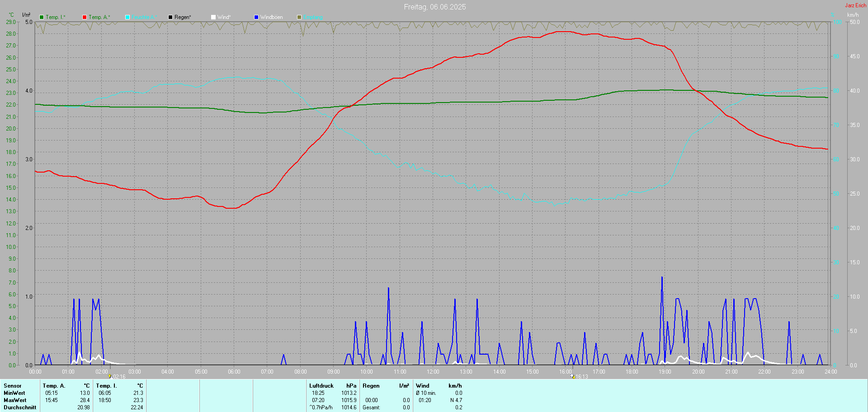The image size is (868, 412).
Task: Click the 'Gesamt:' rain total label
Action: pyautogui.click(x=372, y=407)
